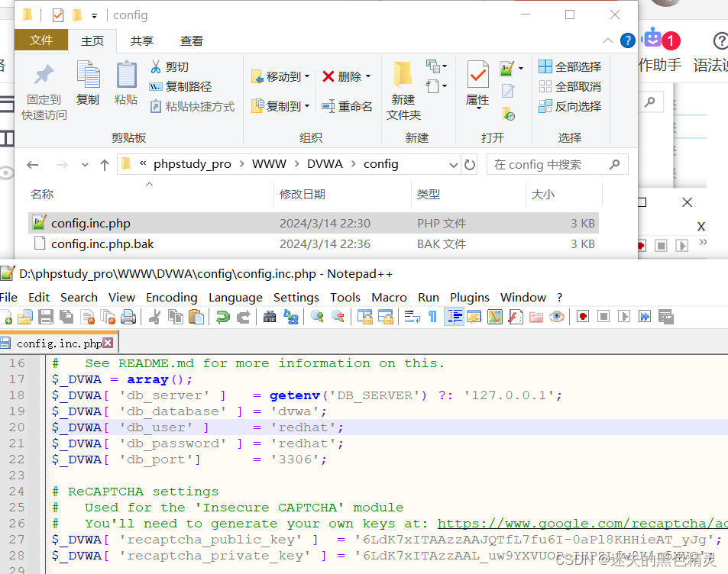Click the 全部选择 select all button
The width and height of the screenshot is (728, 574).
click(x=570, y=66)
